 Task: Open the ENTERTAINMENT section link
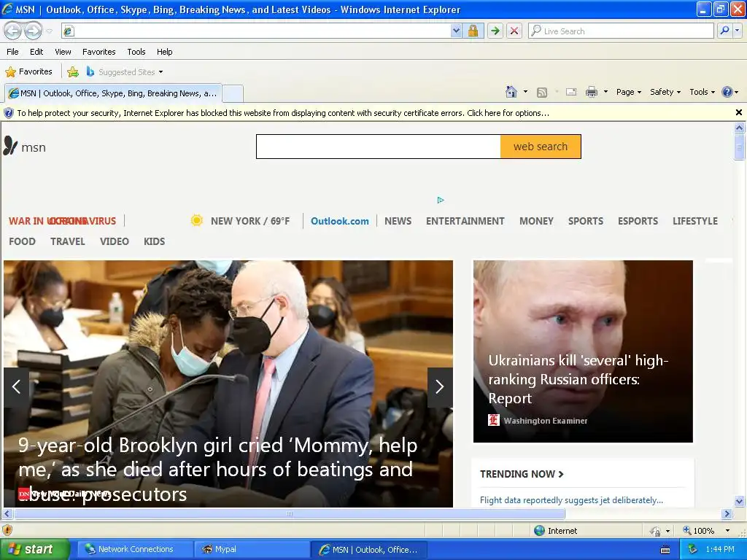coord(465,221)
